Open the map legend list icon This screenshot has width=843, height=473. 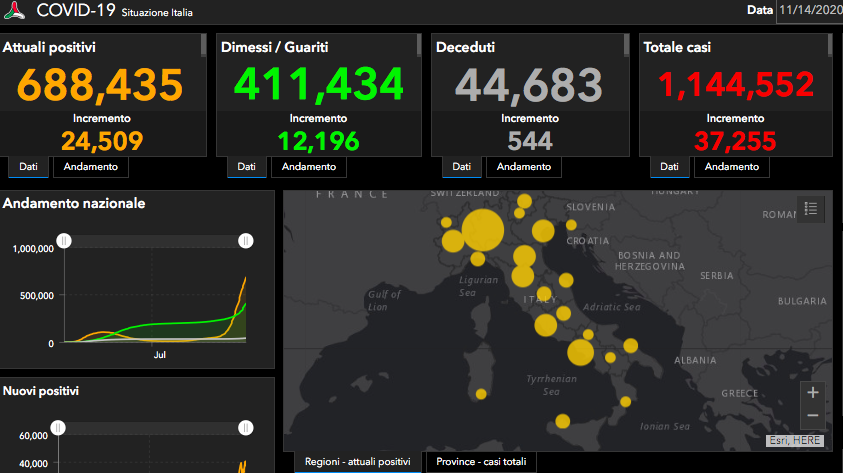(x=811, y=209)
